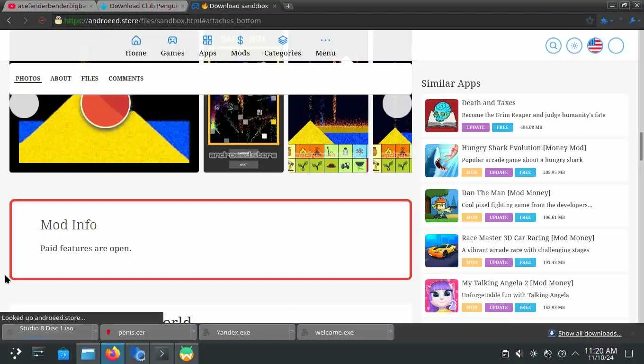Click the Hungry Shark Evolution app icon
The height and width of the screenshot is (364, 644).
coord(441,161)
